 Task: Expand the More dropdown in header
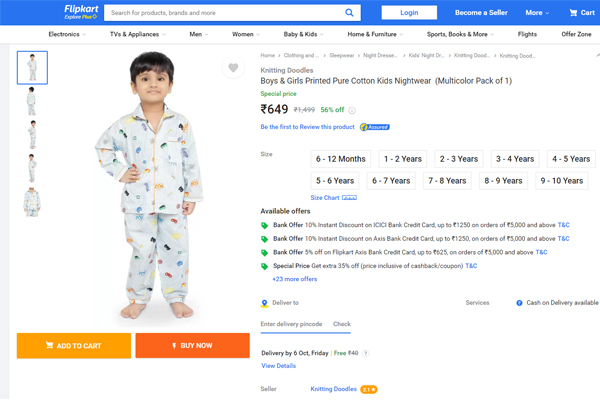coord(535,13)
